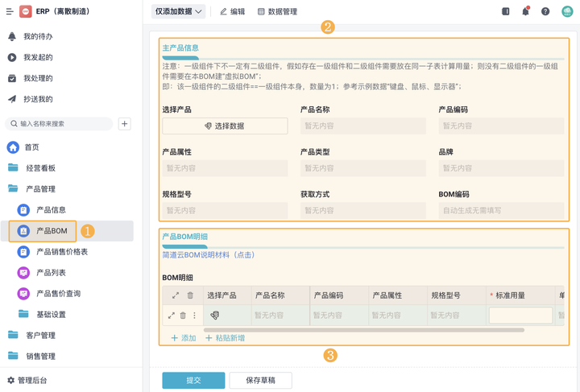The image size is (580, 392).
Task: Click the select-product icon in BOM row
Action: [215, 316]
